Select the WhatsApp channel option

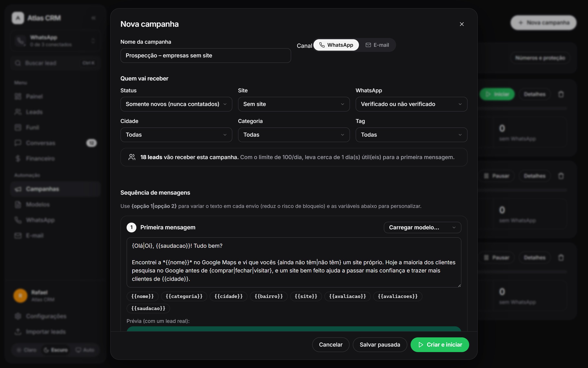(x=336, y=45)
